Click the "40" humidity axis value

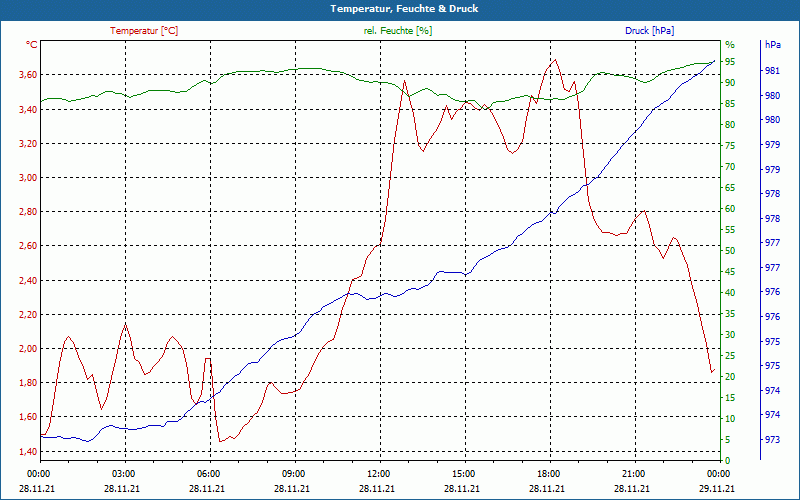[x=730, y=292]
